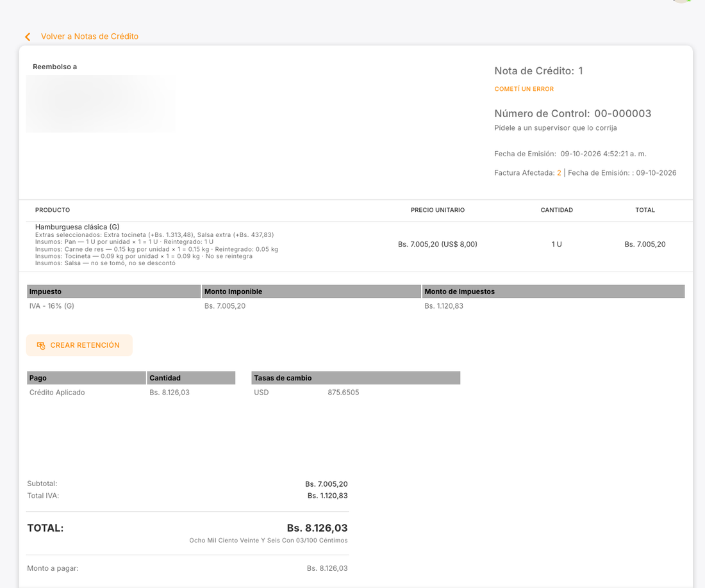Click the Tasas de cambio header
Image resolution: width=705 pixels, height=588 pixels.
pos(356,378)
